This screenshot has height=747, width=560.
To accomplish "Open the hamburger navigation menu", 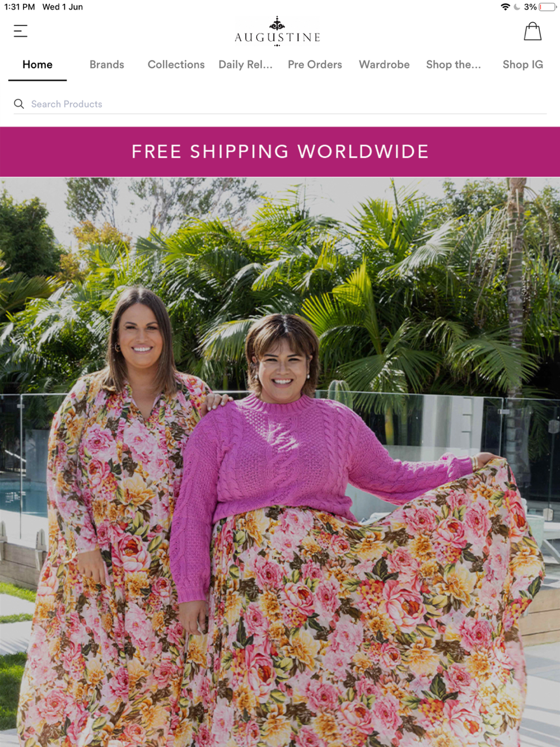I will pyautogui.click(x=21, y=31).
